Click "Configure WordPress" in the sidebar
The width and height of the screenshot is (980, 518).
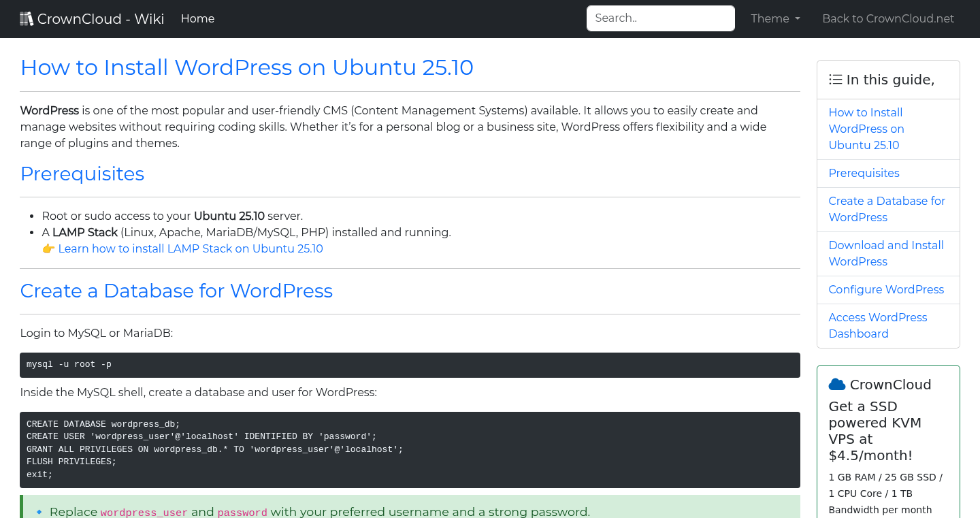click(886, 289)
